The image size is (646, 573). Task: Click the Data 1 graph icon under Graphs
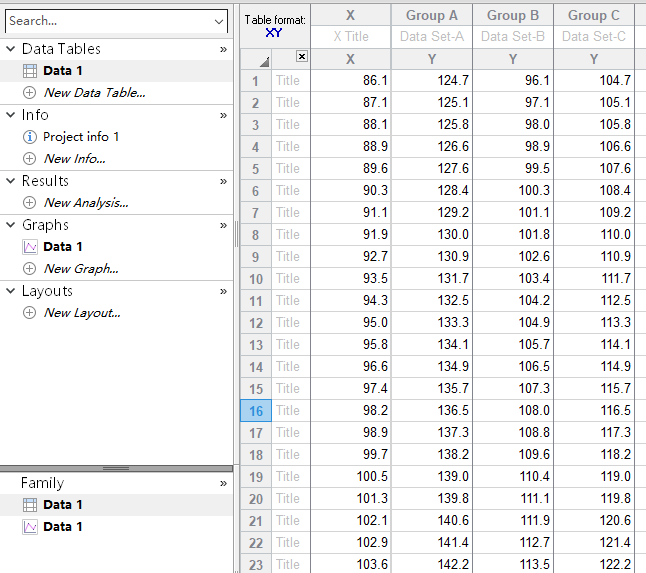(x=30, y=247)
